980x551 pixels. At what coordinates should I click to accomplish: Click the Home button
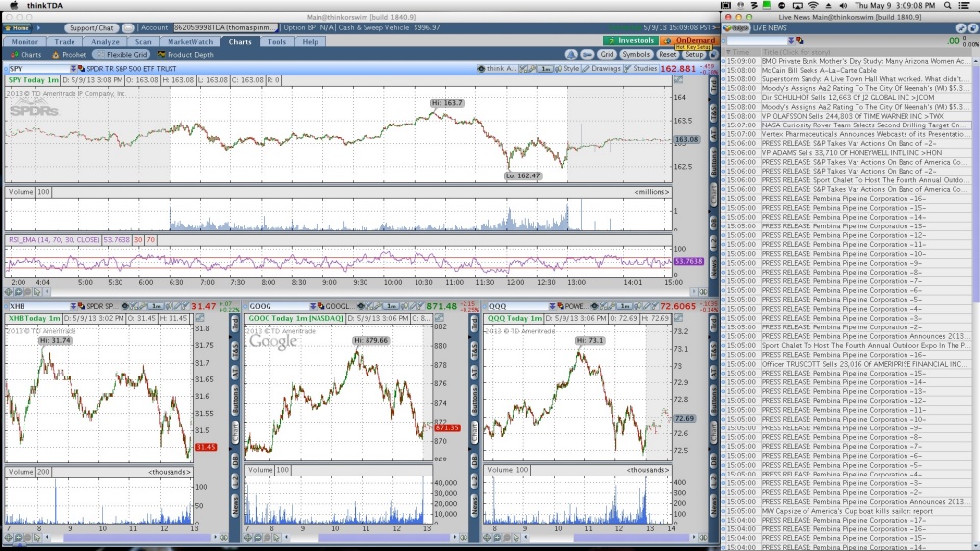(x=17, y=28)
